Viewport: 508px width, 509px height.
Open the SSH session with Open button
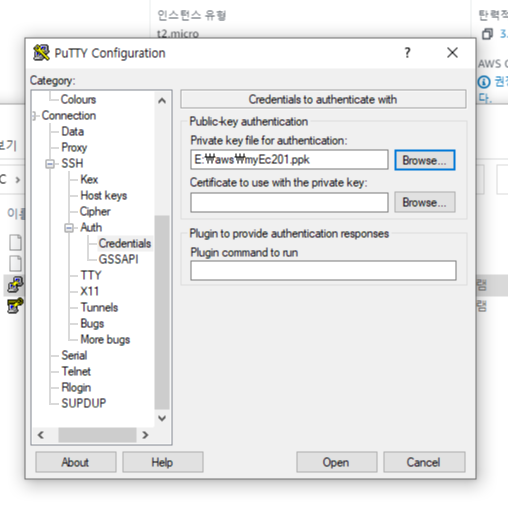337,462
